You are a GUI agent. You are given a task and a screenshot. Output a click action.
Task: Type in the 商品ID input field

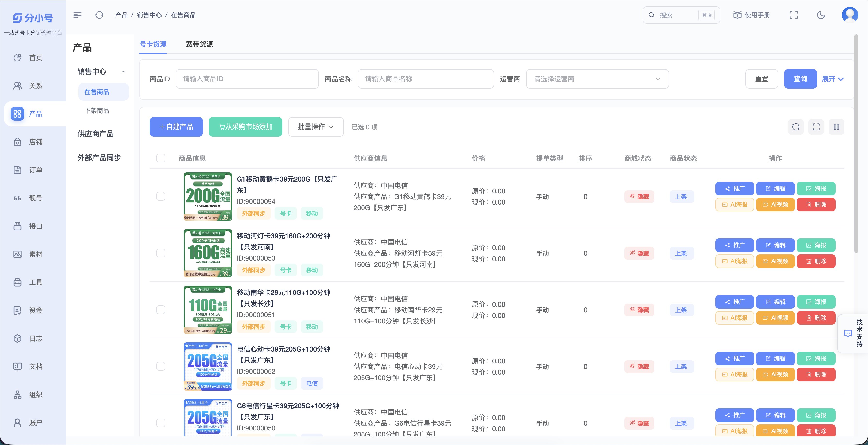click(247, 78)
